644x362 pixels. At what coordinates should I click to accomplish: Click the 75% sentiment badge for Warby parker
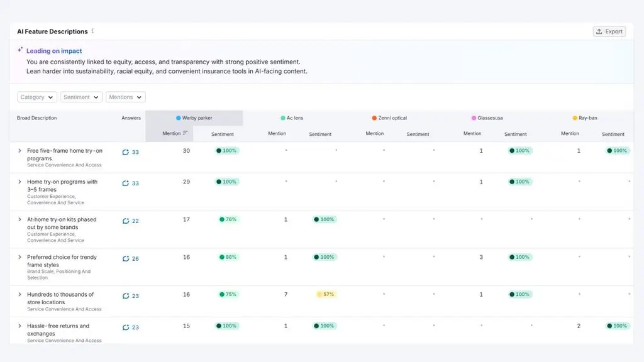pos(228,294)
